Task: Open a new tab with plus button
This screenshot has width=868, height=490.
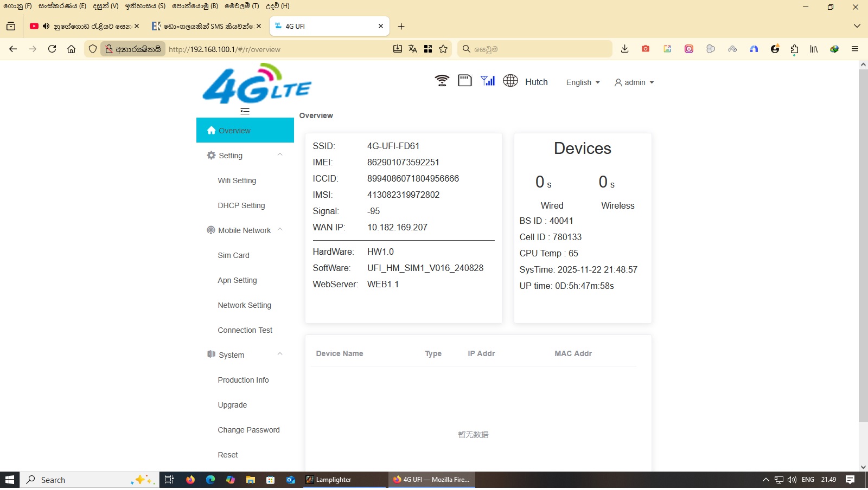Action: (401, 26)
